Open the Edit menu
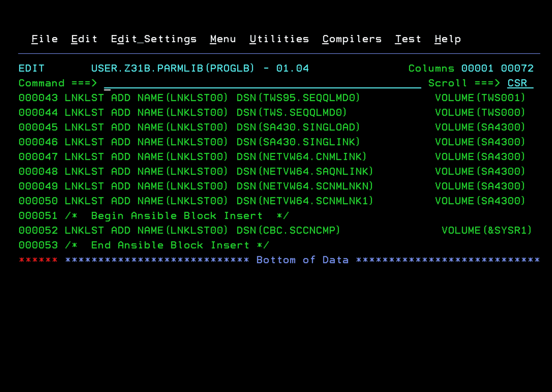Screen dimensions: 552x392 point(84,39)
